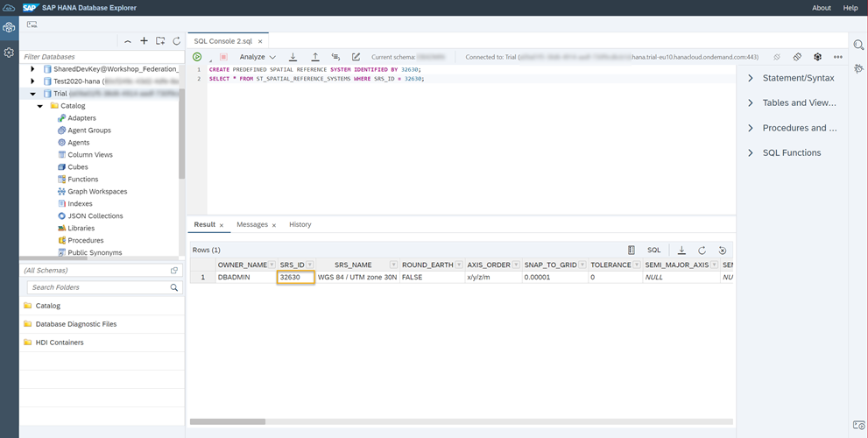Expand Tables and Views help section
The width and height of the screenshot is (868, 438).
tap(751, 103)
